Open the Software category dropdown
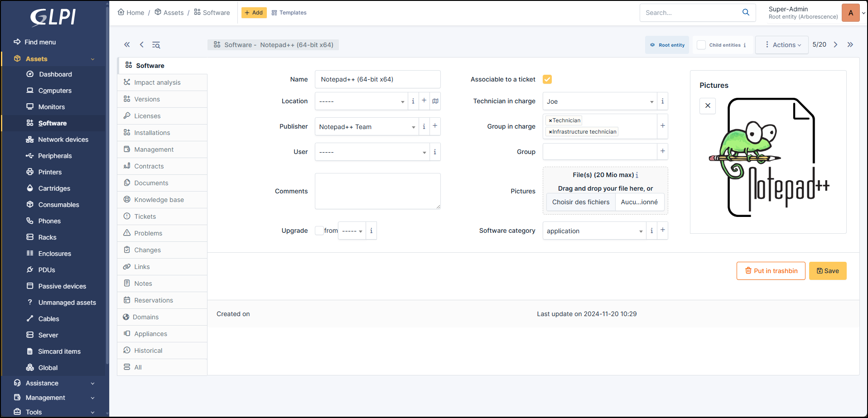This screenshot has width=868, height=418. [x=594, y=231]
